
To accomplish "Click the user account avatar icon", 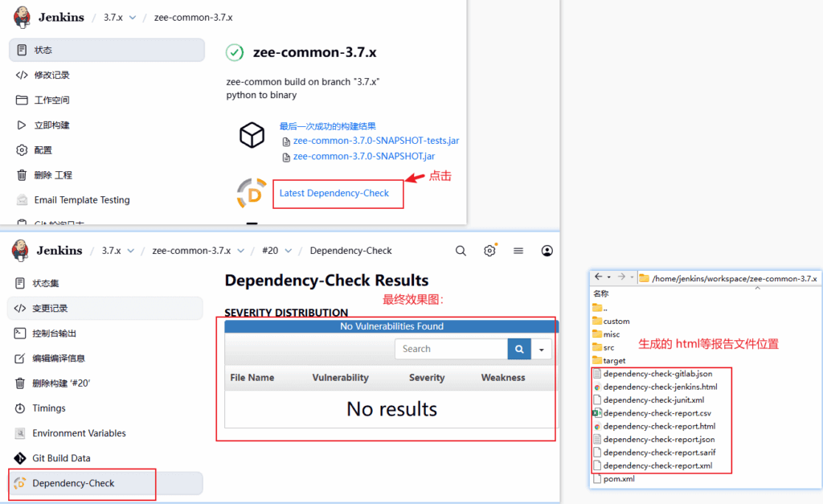I will click(547, 251).
